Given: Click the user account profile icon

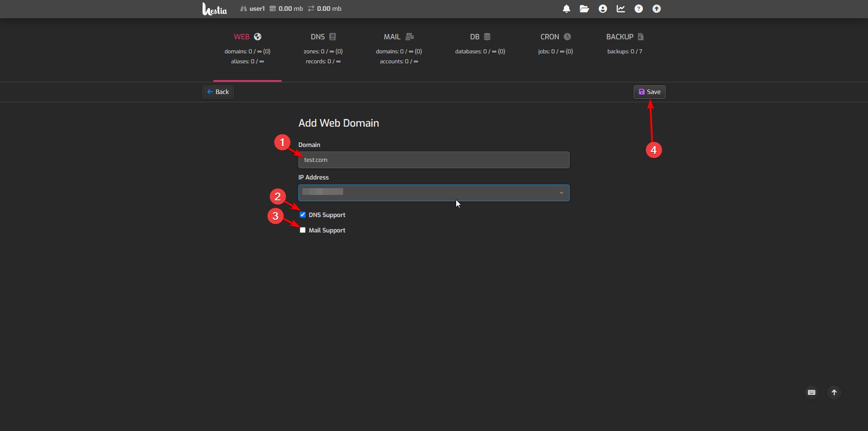Looking at the screenshot, I should [603, 9].
